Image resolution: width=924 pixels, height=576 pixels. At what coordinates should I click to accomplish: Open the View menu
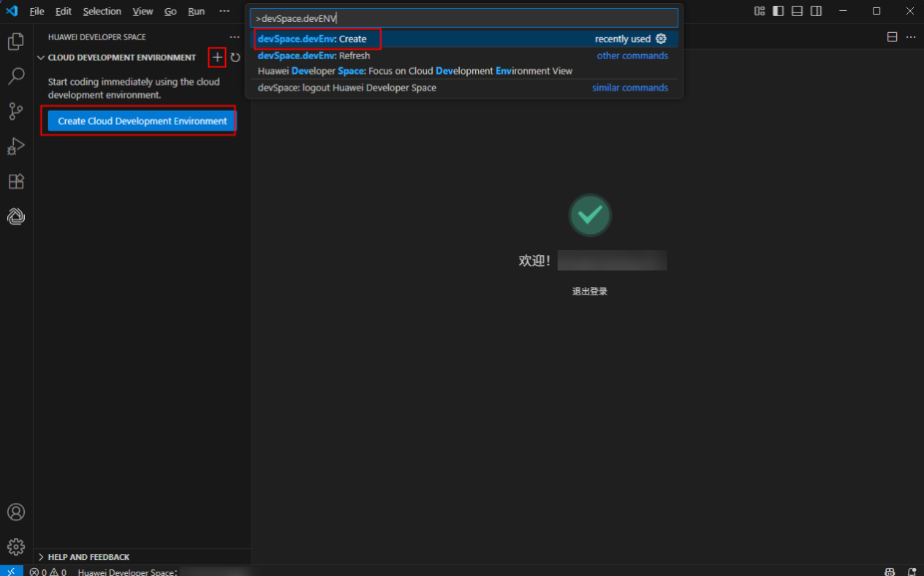pos(143,11)
